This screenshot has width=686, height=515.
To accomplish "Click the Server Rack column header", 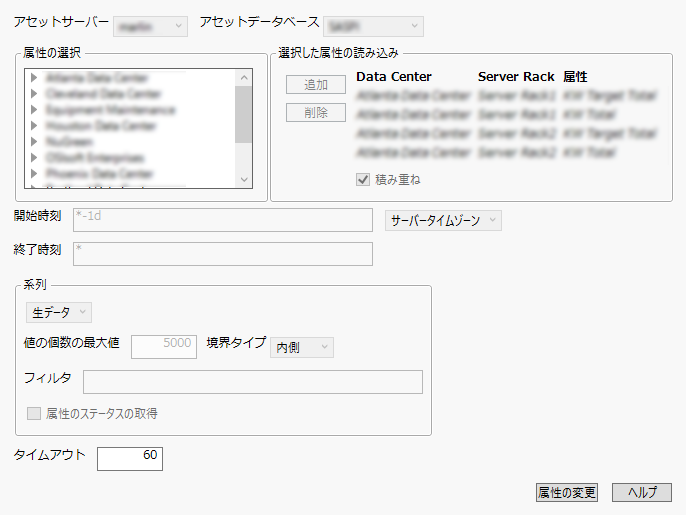I will [x=516, y=77].
